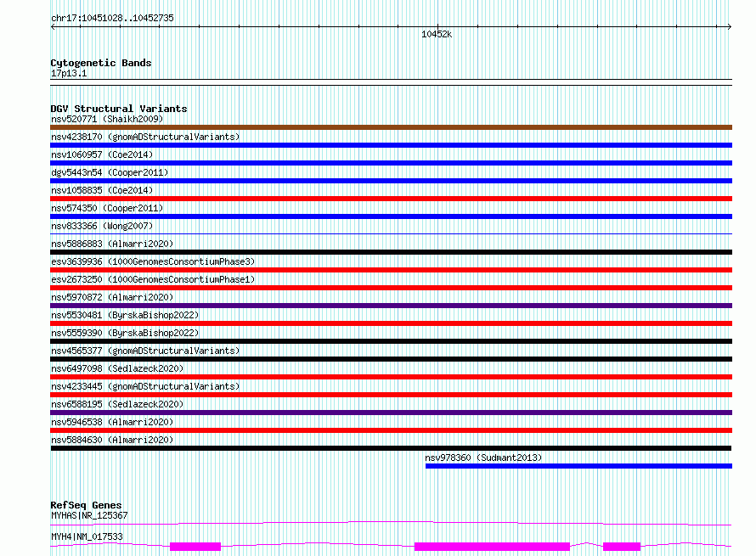This screenshot has height=556, width=756.
Task: Click the left arrowhead of the ruler
Action: [53, 27]
